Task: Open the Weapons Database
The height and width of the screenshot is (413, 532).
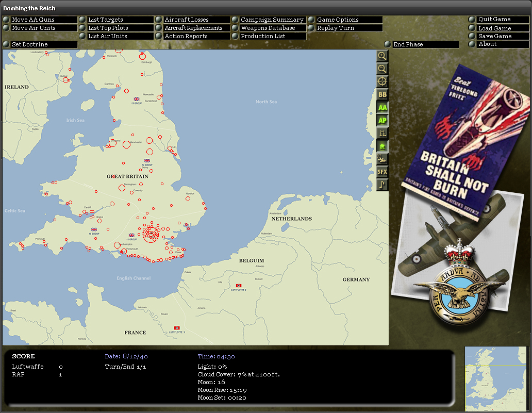Action: pos(269,28)
